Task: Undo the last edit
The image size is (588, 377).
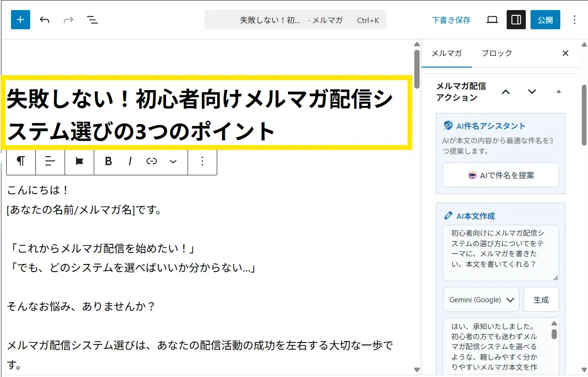Action: pos(44,20)
